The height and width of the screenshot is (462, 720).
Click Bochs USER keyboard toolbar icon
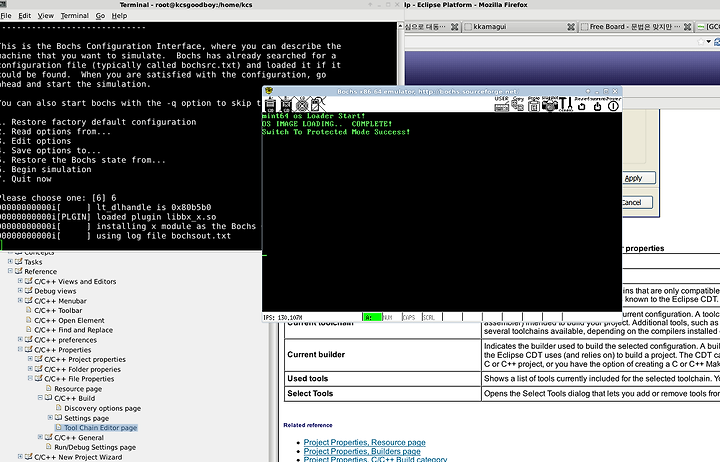[501, 104]
